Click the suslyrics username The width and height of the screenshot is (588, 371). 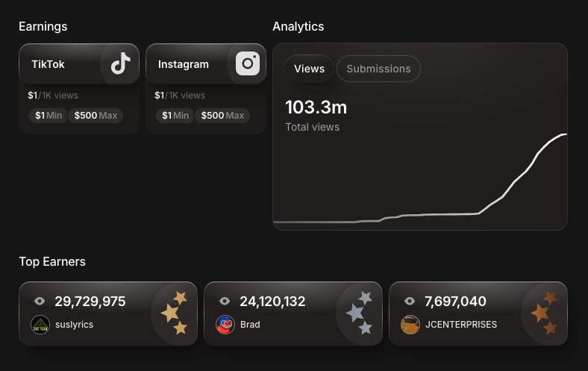[75, 325]
